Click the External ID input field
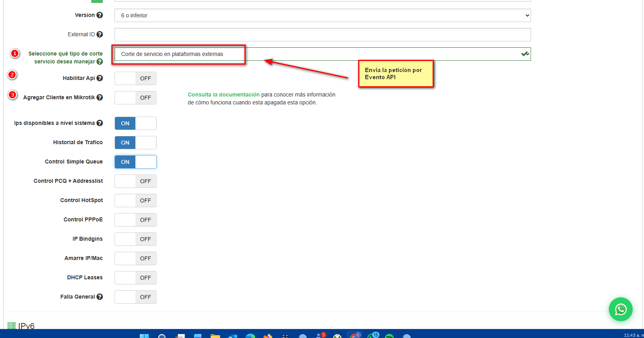This screenshot has height=338, width=644. pyautogui.click(x=322, y=35)
